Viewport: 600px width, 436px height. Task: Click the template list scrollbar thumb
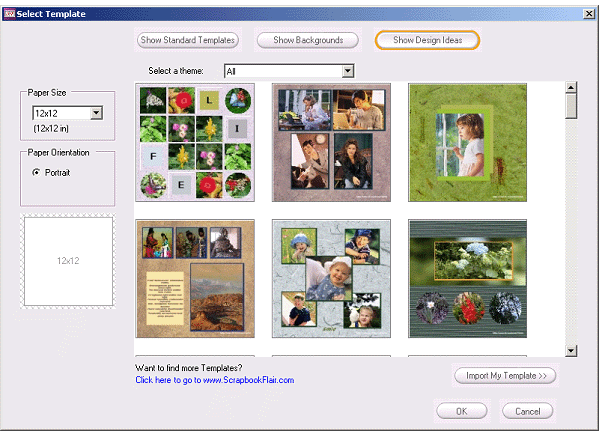coord(571,106)
